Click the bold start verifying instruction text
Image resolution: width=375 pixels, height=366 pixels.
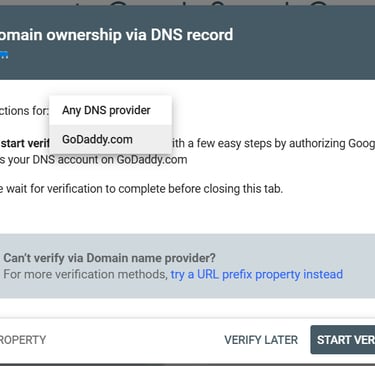(25, 144)
